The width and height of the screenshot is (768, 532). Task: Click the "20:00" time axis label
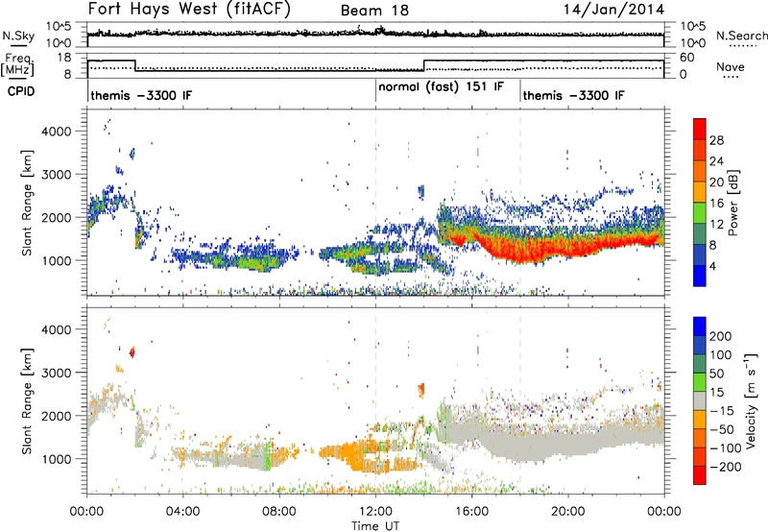click(x=568, y=512)
